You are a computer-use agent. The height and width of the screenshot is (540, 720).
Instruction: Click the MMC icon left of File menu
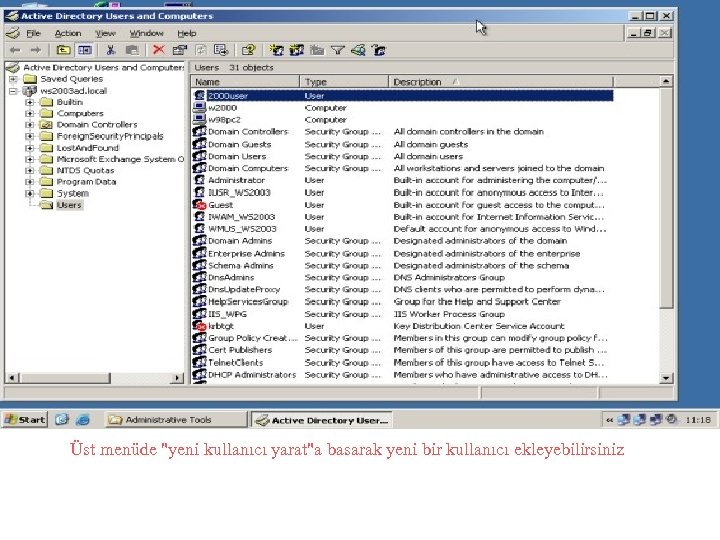click(x=13, y=33)
